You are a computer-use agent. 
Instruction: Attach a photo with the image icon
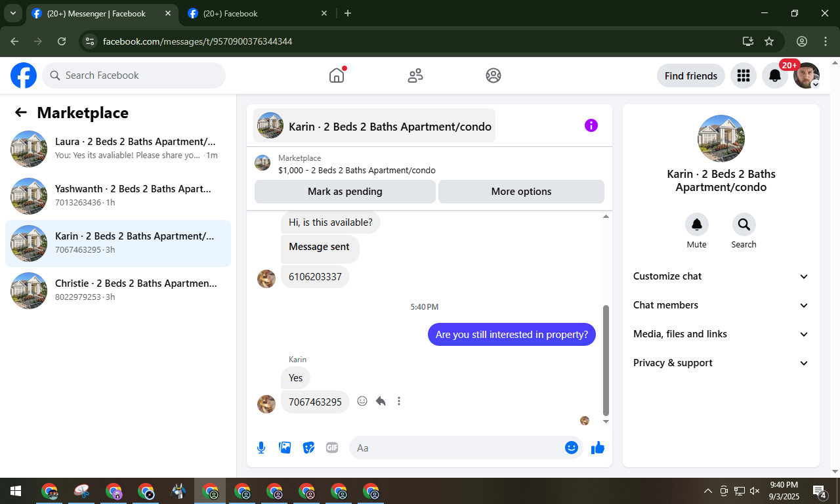click(285, 448)
